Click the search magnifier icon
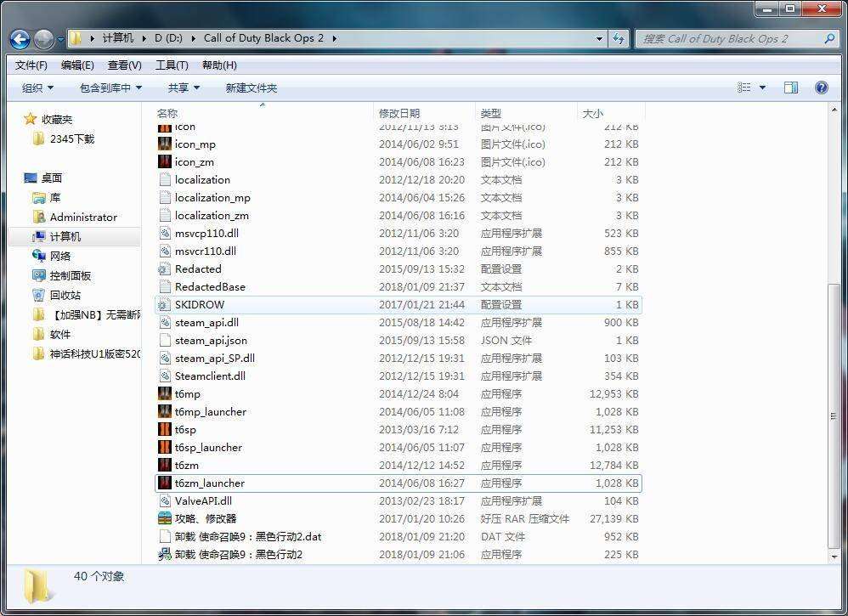This screenshot has width=848, height=616. (x=829, y=39)
